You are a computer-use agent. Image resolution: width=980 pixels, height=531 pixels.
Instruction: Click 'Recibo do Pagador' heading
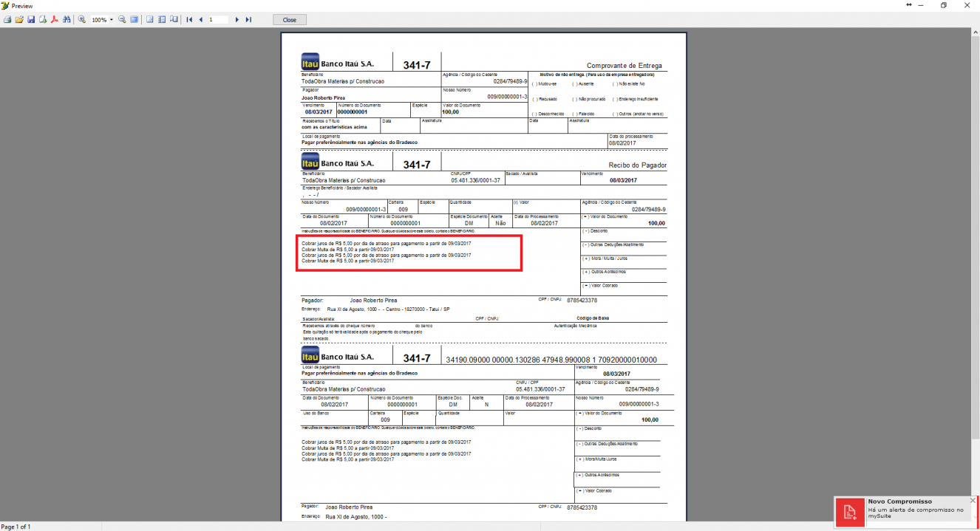point(637,165)
